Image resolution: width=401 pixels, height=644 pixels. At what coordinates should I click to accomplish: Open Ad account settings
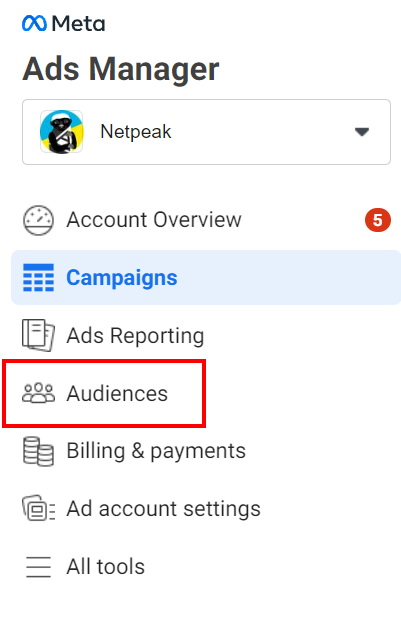(x=164, y=509)
